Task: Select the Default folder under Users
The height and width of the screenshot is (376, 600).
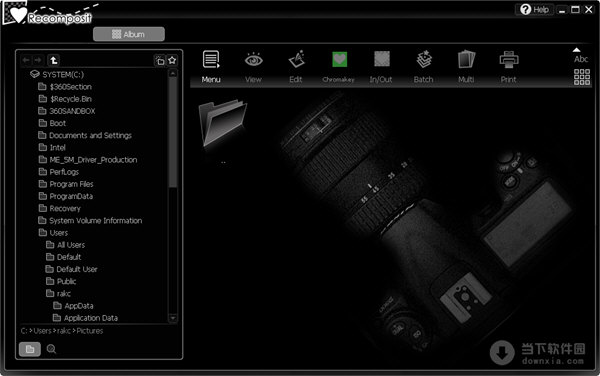Action: point(64,257)
